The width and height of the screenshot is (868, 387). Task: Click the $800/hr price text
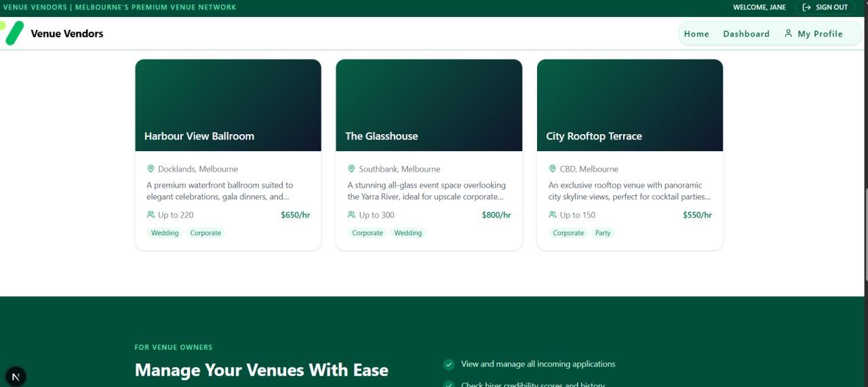(x=496, y=215)
